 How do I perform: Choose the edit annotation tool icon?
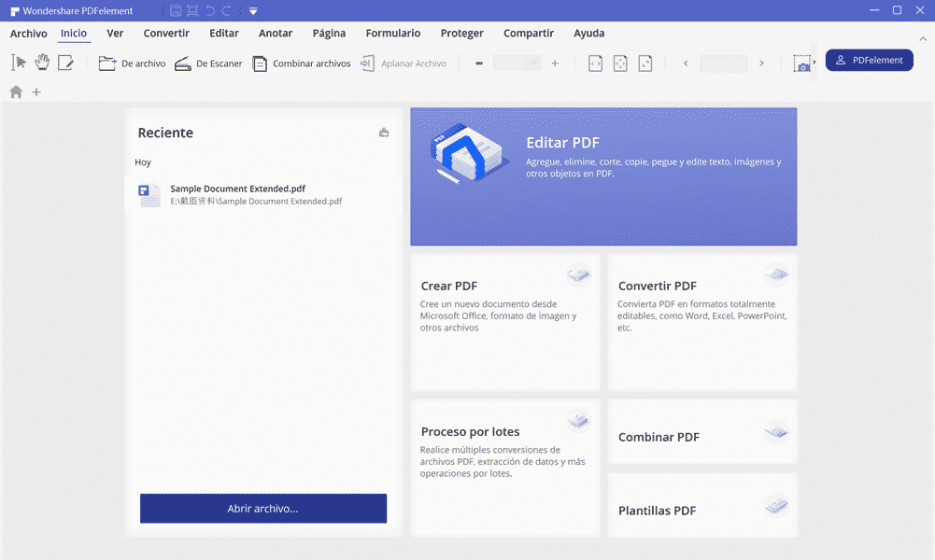tap(65, 63)
